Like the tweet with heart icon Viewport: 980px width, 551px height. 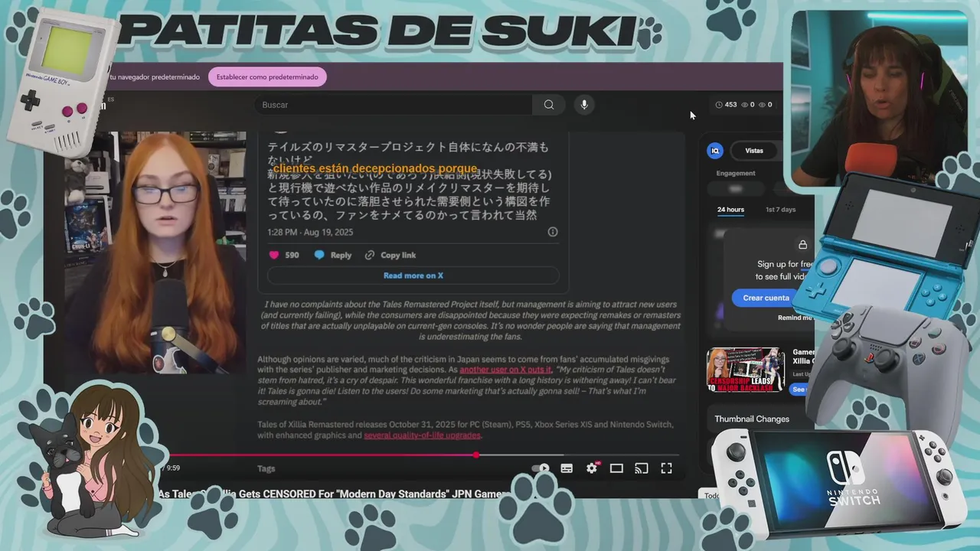pyautogui.click(x=274, y=255)
